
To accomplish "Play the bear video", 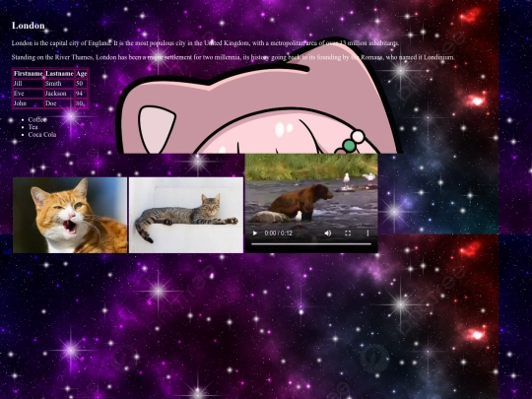I will coord(255,233).
